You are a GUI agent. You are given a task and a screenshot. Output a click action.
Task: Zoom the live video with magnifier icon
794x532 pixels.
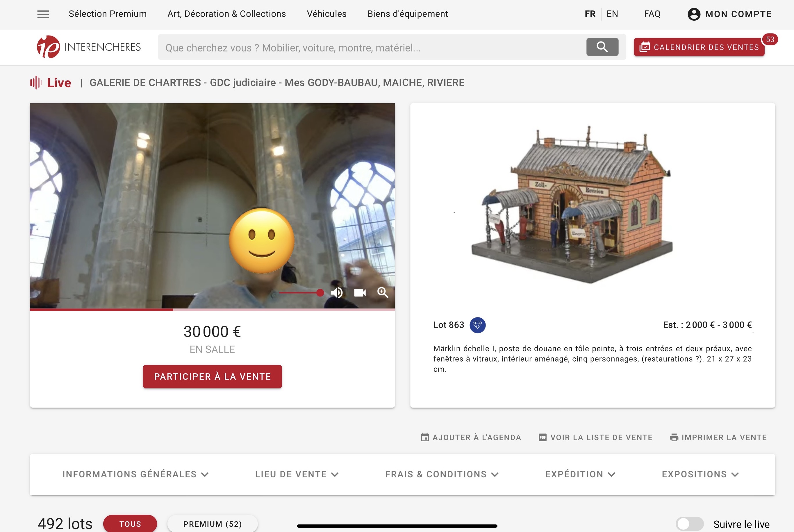[x=383, y=292]
